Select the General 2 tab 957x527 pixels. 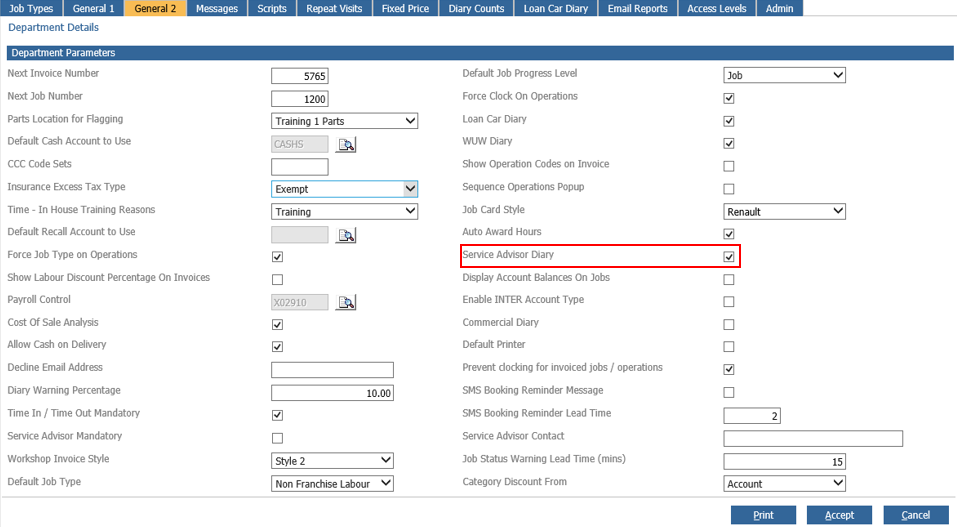tap(155, 8)
